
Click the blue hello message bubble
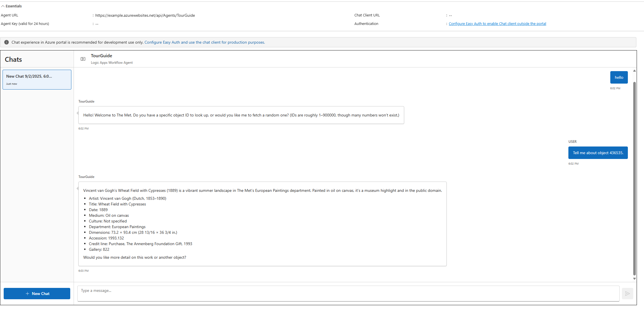(619, 77)
